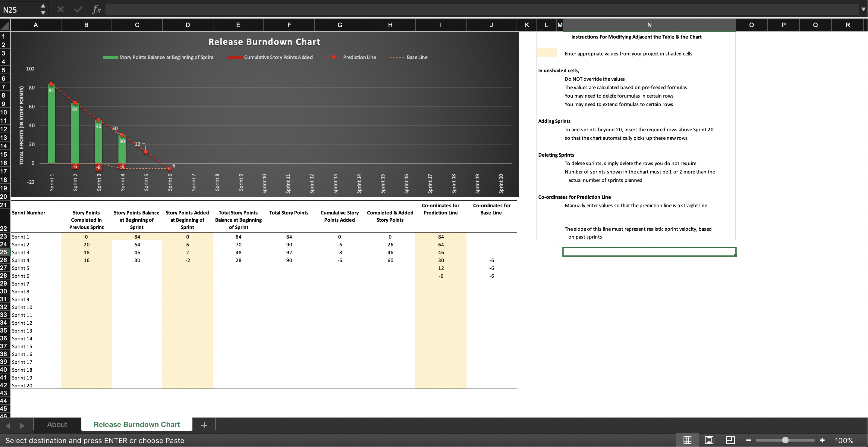The image size is (868, 447).
Task: Select the Release Burndown Chart sheet tab
Action: pos(137,424)
